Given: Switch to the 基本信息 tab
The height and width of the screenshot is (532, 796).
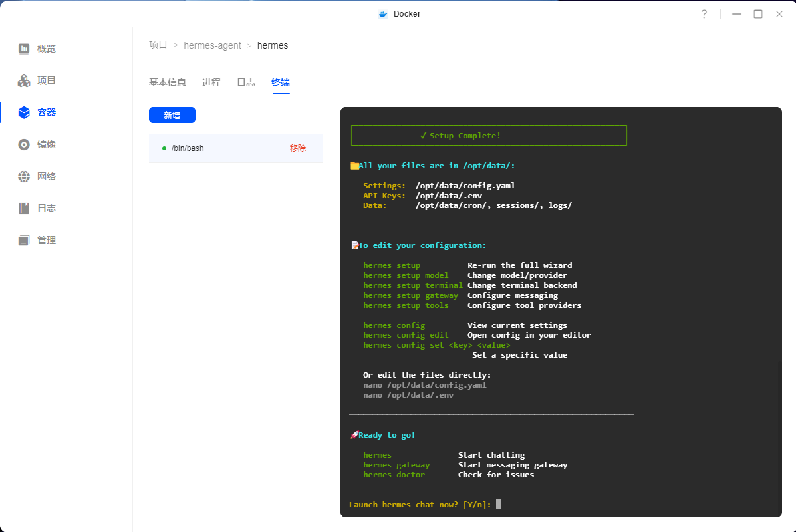Looking at the screenshot, I should [168, 82].
